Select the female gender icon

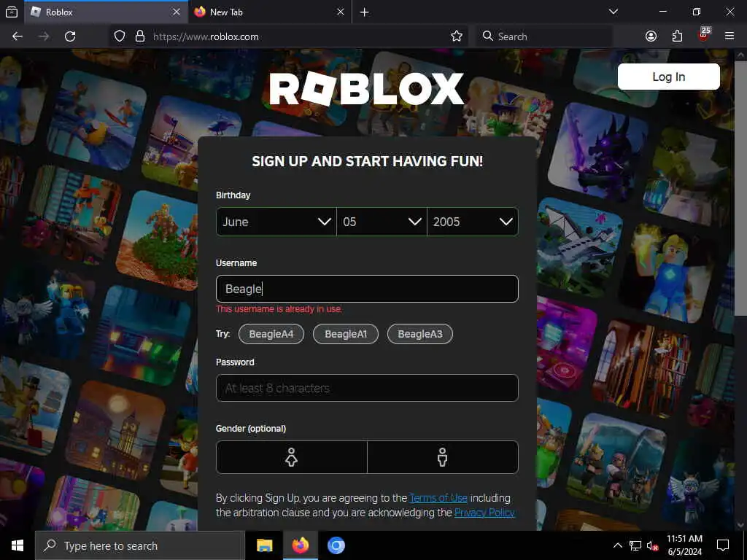[292, 457]
